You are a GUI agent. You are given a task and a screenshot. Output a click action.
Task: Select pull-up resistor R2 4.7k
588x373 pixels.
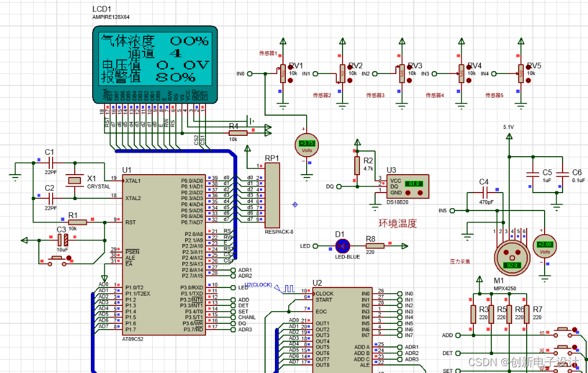(x=357, y=166)
